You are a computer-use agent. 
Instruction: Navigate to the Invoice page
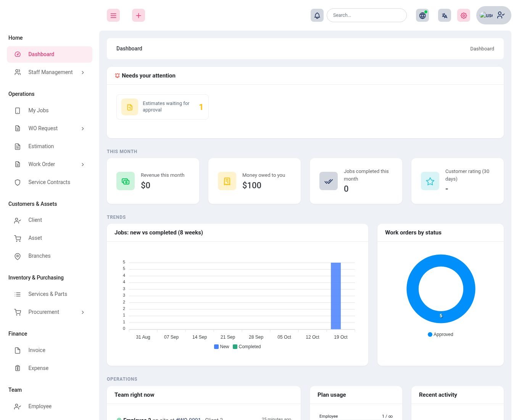point(50,350)
